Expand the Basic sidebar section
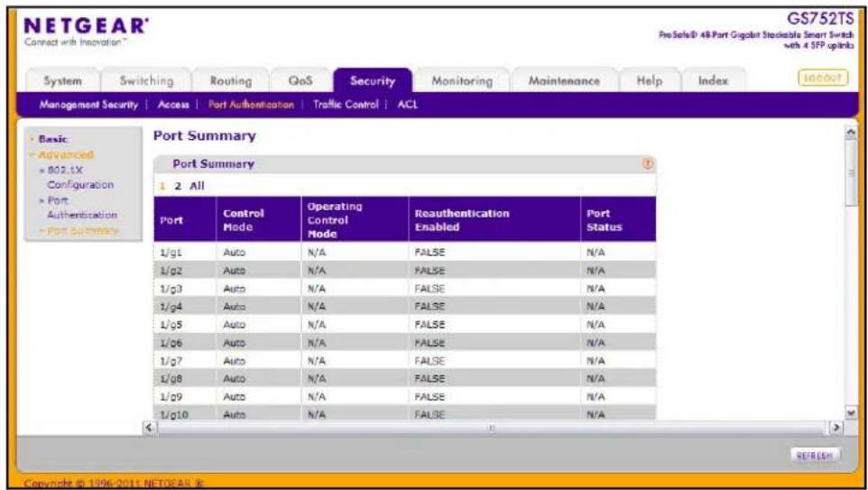This screenshot has height=490, width=868. [x=52, y=139]
